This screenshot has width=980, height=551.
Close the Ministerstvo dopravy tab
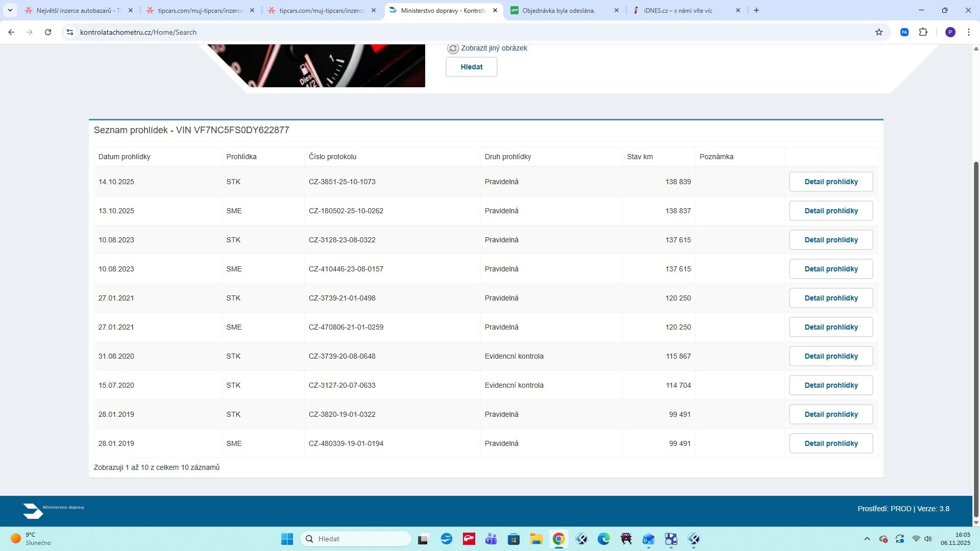pos(495,10)
